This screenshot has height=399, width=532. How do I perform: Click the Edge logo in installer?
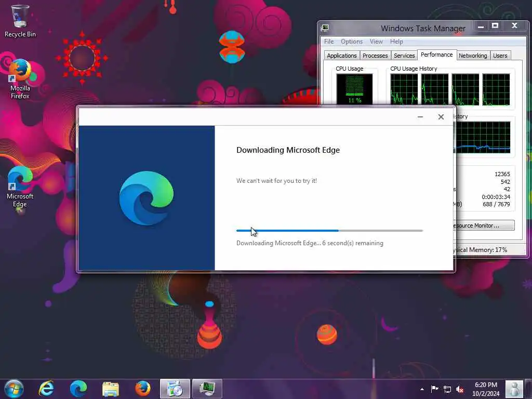146,198
